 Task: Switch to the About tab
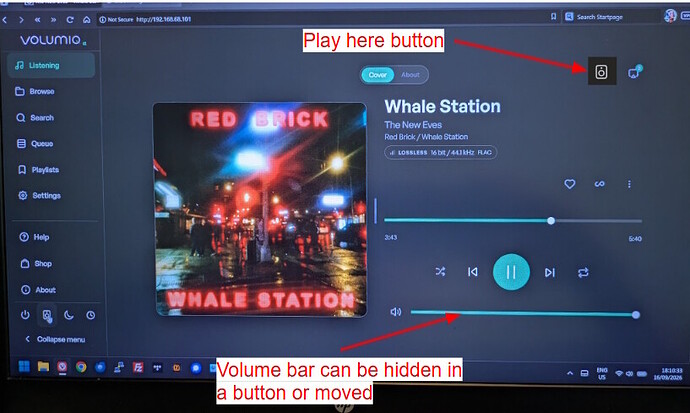pos(410,75)
